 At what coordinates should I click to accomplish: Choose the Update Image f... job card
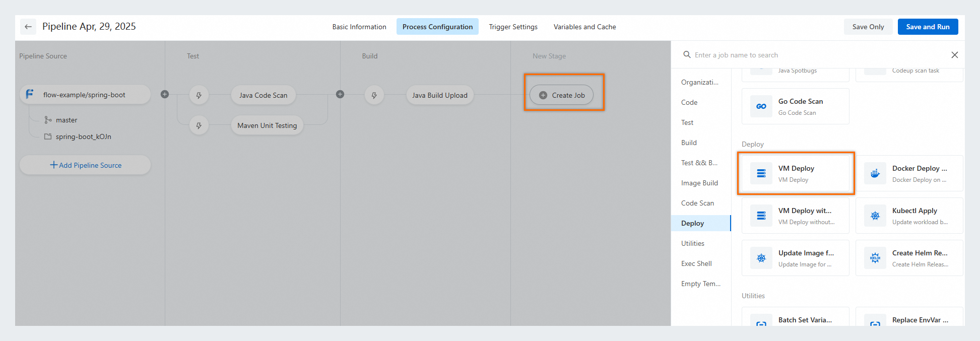796,258
